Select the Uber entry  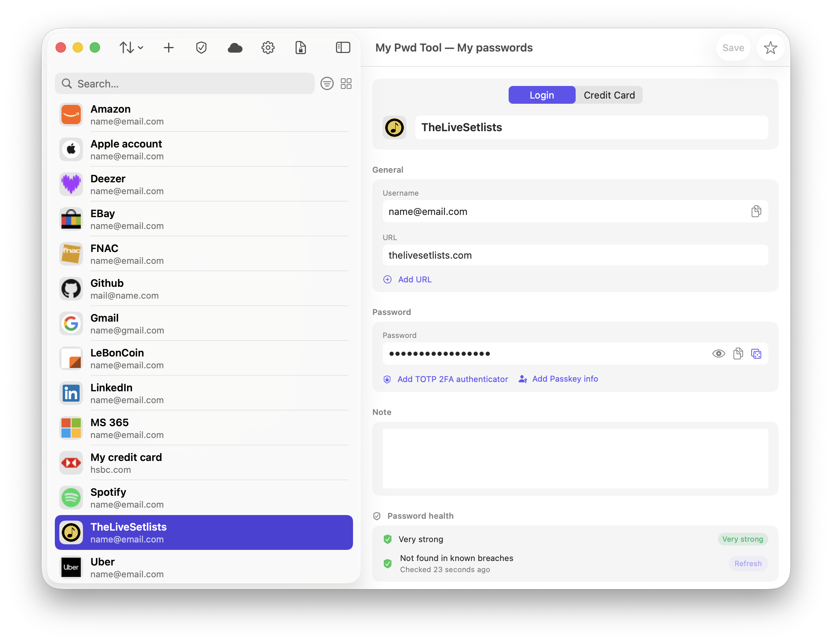[204, 567]
